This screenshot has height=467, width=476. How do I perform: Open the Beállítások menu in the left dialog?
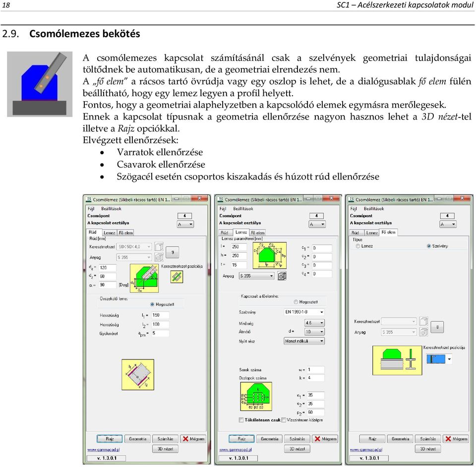(x=111, y=209)
